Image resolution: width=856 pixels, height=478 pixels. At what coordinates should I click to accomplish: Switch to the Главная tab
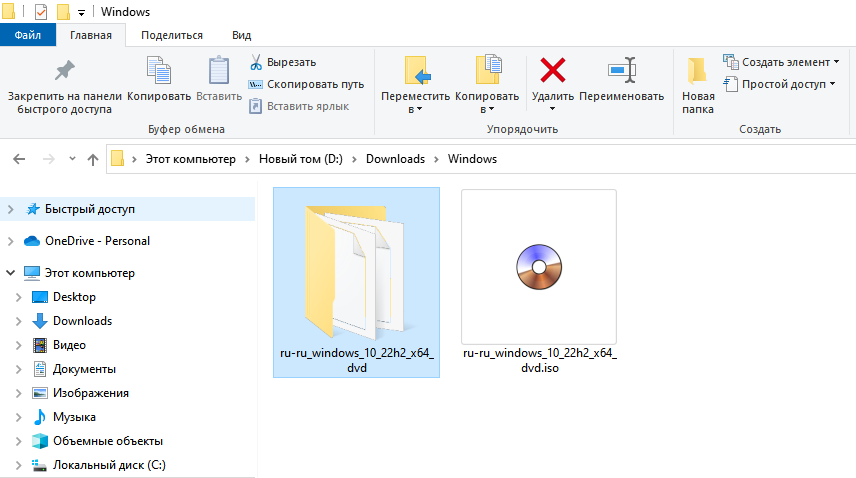click(x=91, y=35)
